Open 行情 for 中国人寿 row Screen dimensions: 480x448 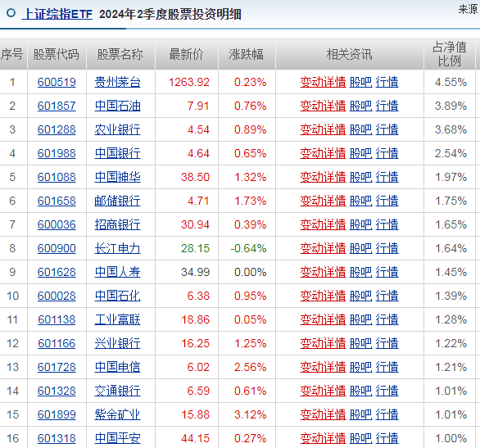tap(387, 272)
